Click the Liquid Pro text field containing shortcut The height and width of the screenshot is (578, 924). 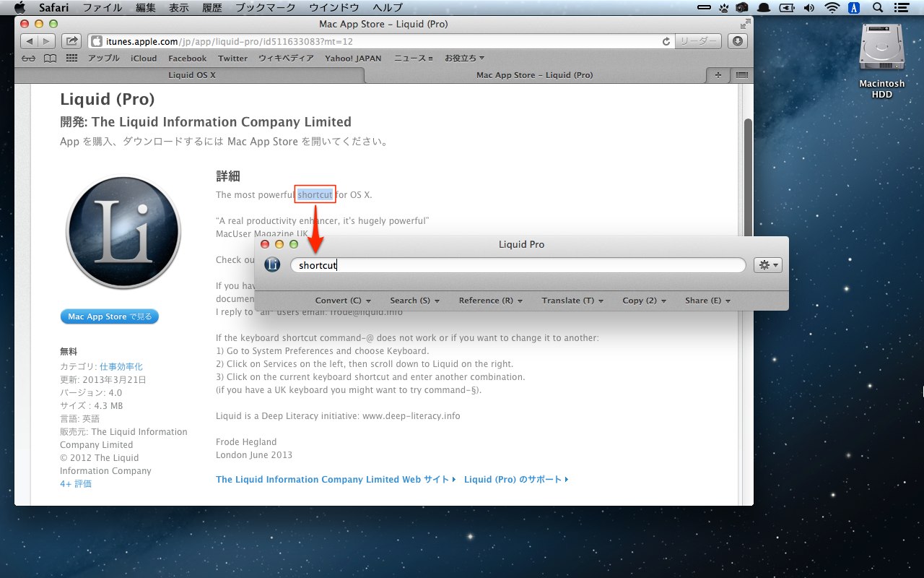pos(518,265)
